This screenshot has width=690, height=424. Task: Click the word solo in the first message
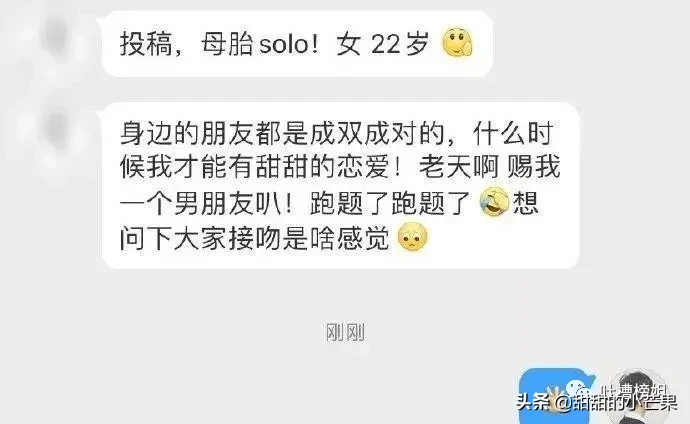point(285,44)
